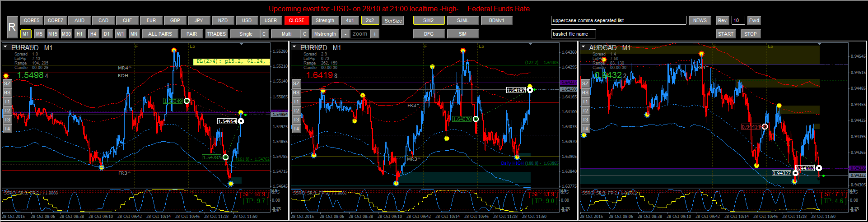
Task: Select the H1 timeframe
Action: (79, 34)
